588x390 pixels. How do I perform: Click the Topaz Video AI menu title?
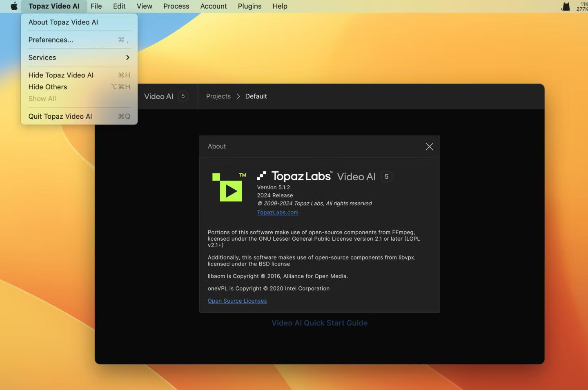coord(54,6)
